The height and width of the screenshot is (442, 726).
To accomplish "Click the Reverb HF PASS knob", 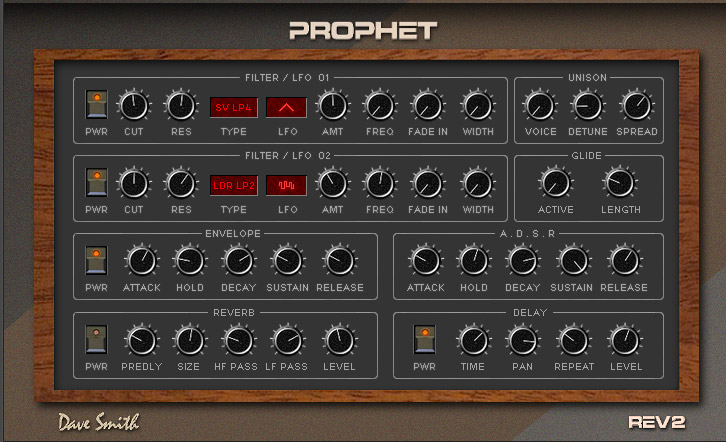I will click(239, 340).
